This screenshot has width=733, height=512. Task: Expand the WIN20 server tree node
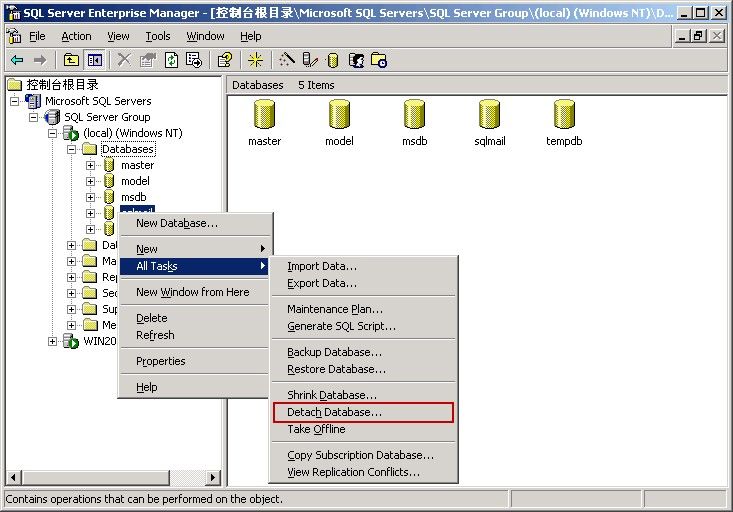point(52,341)
